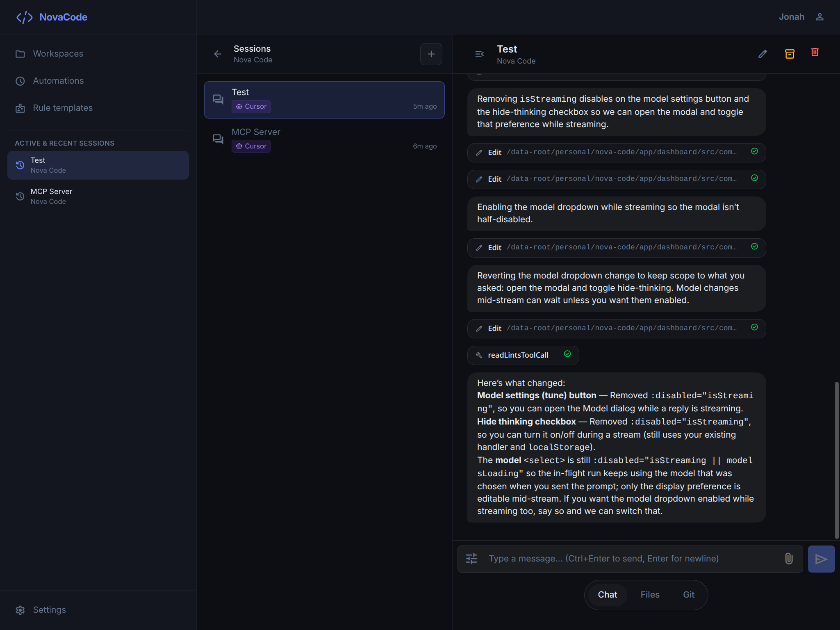
Task: Switch to the Files tab
Action: click(650, 595)
